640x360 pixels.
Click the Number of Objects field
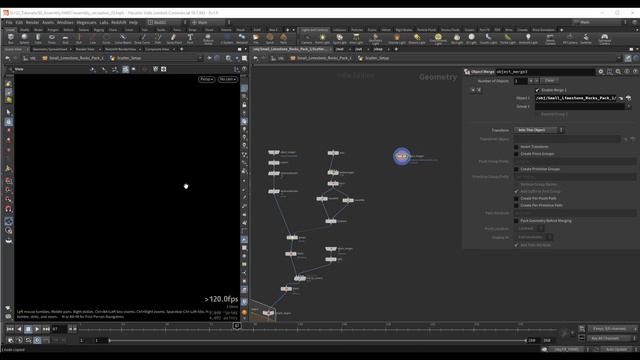(x=520, y=81)
